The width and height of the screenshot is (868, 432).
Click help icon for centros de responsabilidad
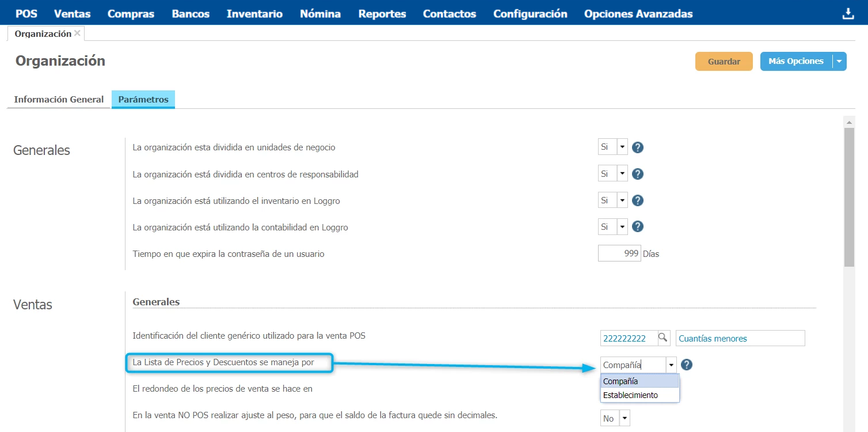click(637, 174)
